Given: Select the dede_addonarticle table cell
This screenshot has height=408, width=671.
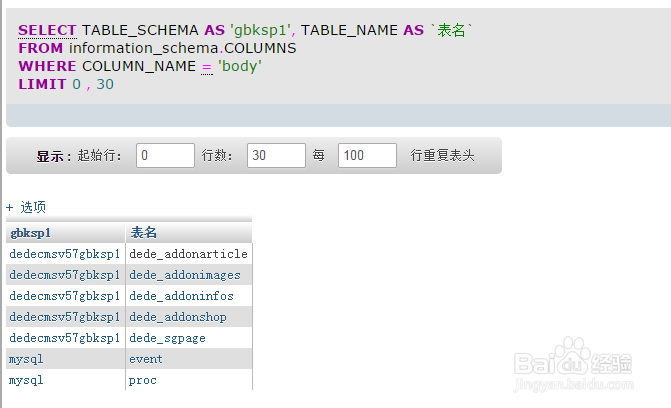Looking at the screenshot, I should click(x=188, y=254).
